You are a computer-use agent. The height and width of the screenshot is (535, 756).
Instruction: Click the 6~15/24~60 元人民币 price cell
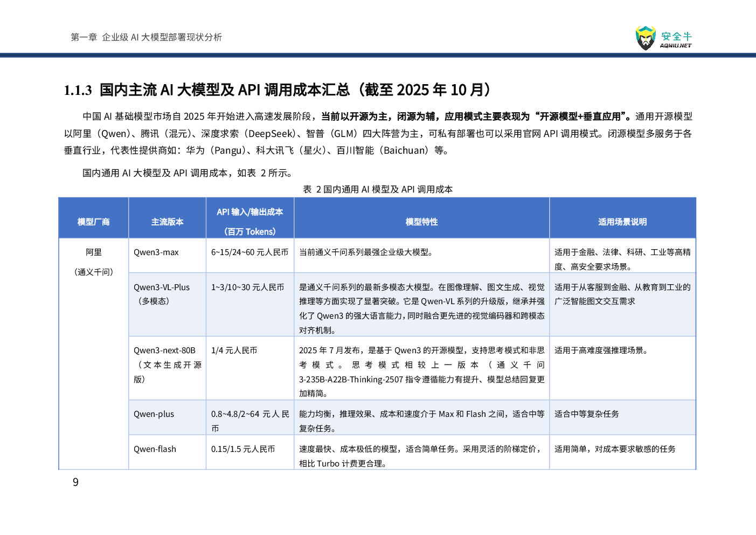249,252
